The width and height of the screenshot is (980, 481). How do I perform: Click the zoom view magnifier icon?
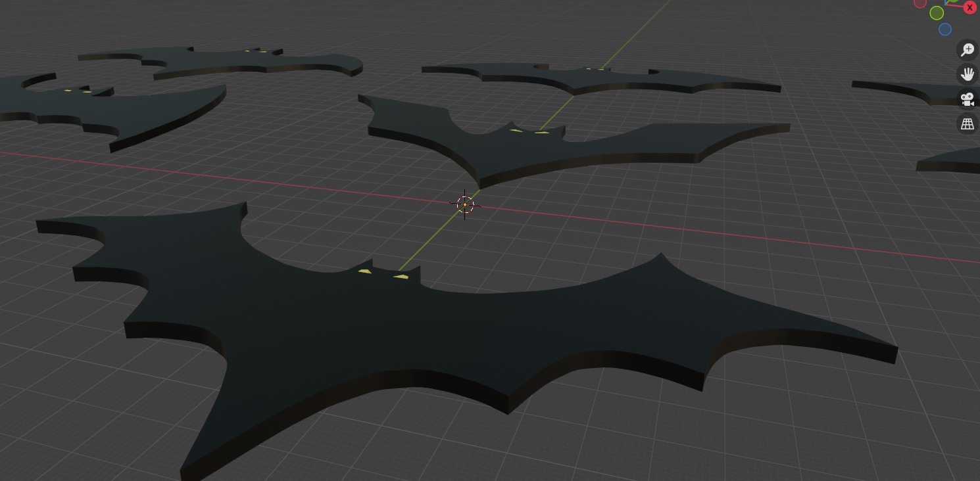(968, 50)
